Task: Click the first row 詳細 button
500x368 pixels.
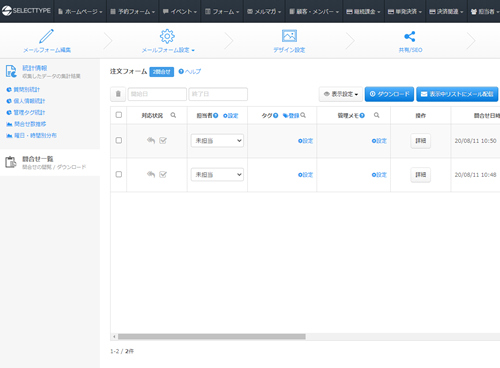Action: tap(420, 141)
